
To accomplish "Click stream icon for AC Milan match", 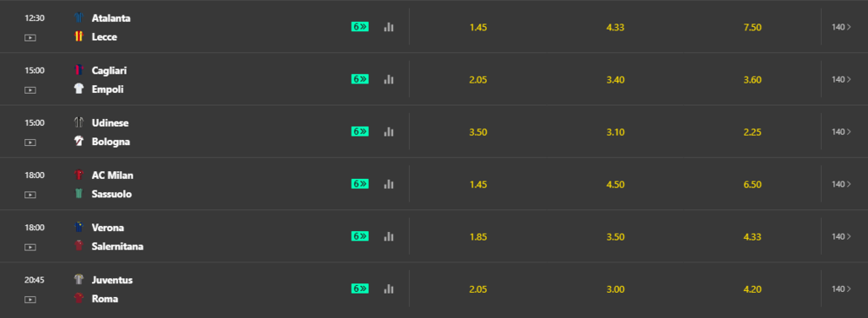I will pyautogui.click(x=30, y=195).
